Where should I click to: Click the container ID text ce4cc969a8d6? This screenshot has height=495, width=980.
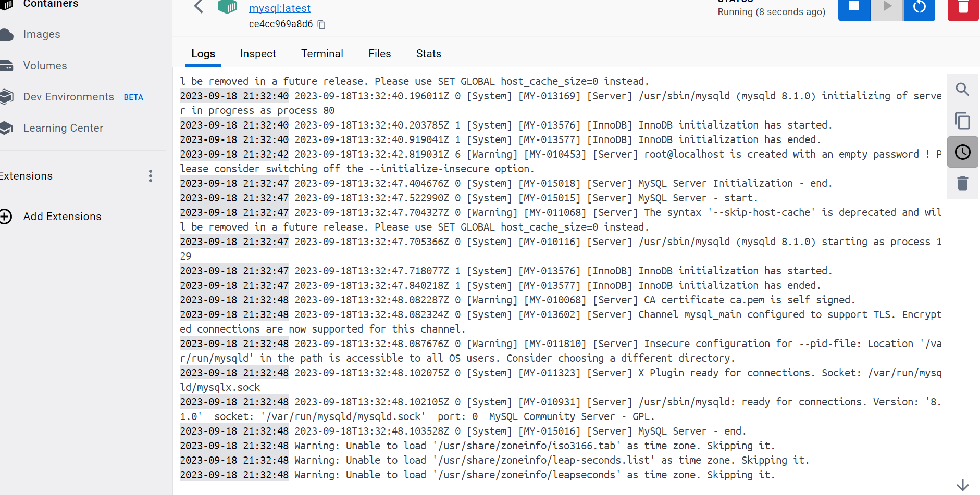[x=281, y=24]
